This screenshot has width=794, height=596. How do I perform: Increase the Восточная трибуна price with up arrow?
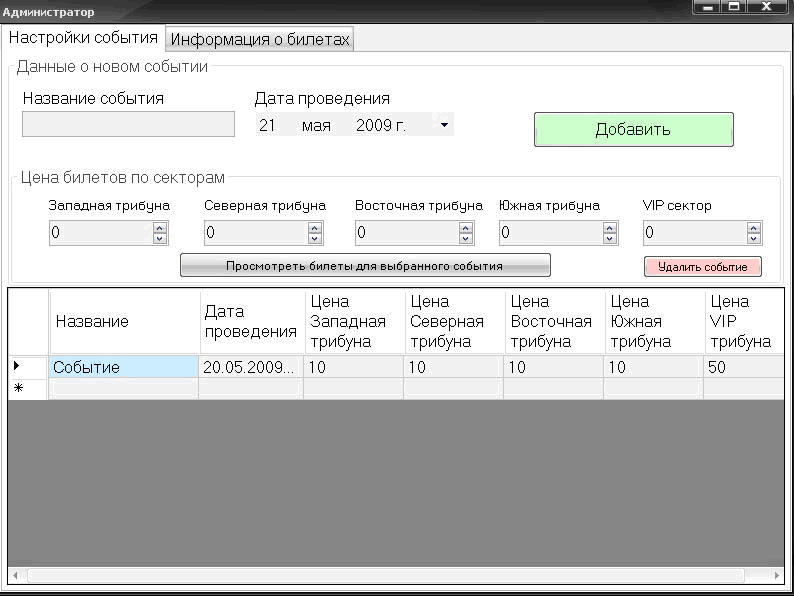465,228
